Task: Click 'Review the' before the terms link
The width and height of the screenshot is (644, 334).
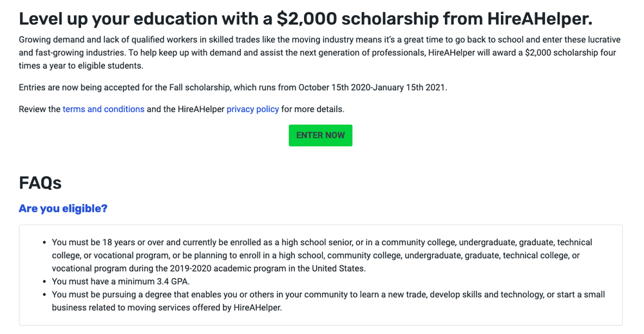Action: (39, 109)
